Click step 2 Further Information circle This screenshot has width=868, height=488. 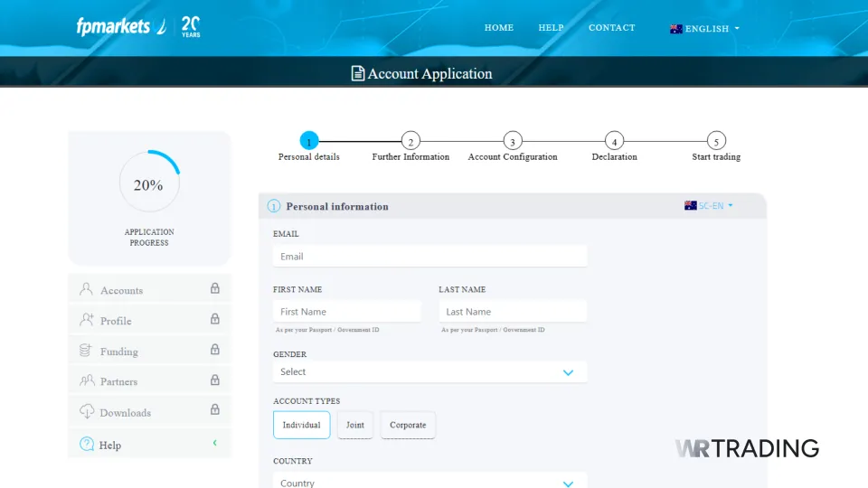click(x=410, y=141)
